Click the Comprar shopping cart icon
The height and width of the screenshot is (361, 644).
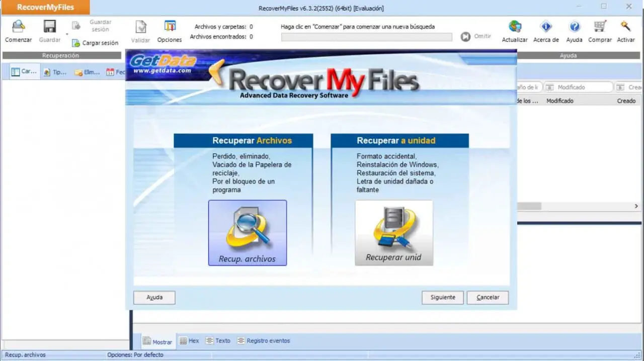(600, 27)
